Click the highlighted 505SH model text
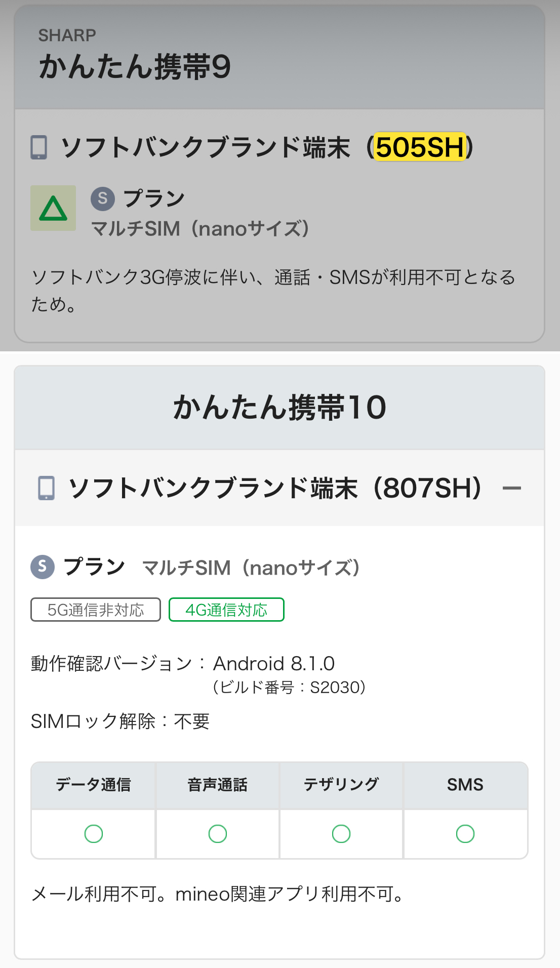The width and height of the screenshot is (560, 968). click(x=420, y=147)
